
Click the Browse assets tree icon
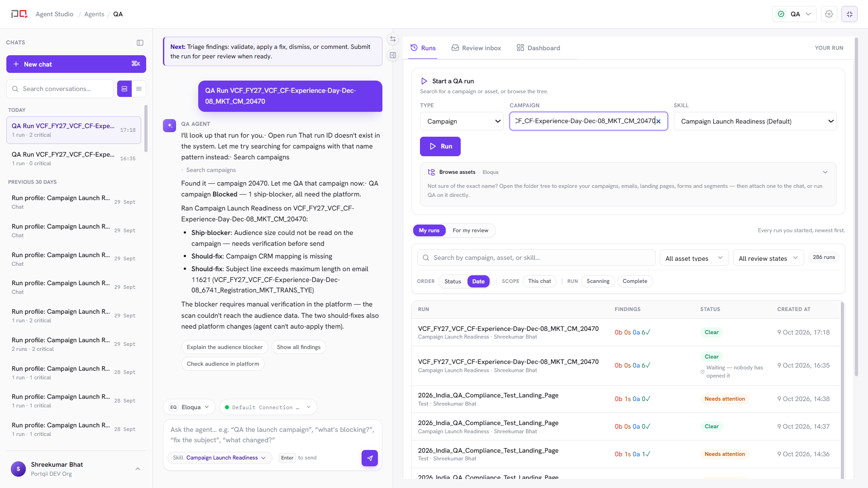pos(431,172)
